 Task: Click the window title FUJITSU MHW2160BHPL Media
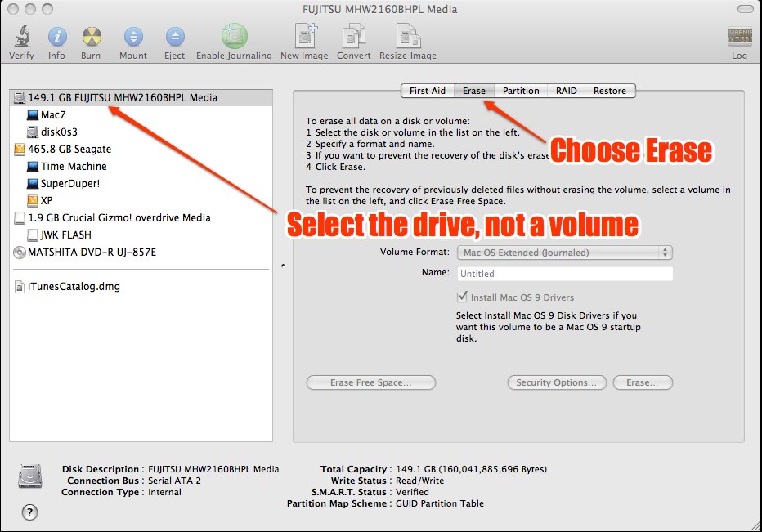(x=379, y=9)
